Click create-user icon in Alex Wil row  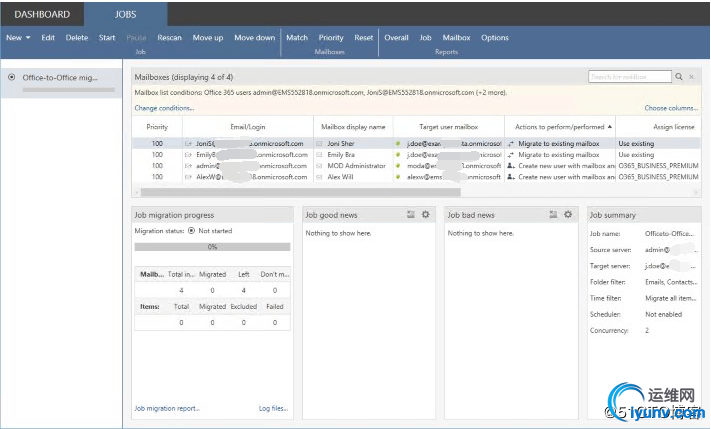pyautogui.click(x=511, y=177)
